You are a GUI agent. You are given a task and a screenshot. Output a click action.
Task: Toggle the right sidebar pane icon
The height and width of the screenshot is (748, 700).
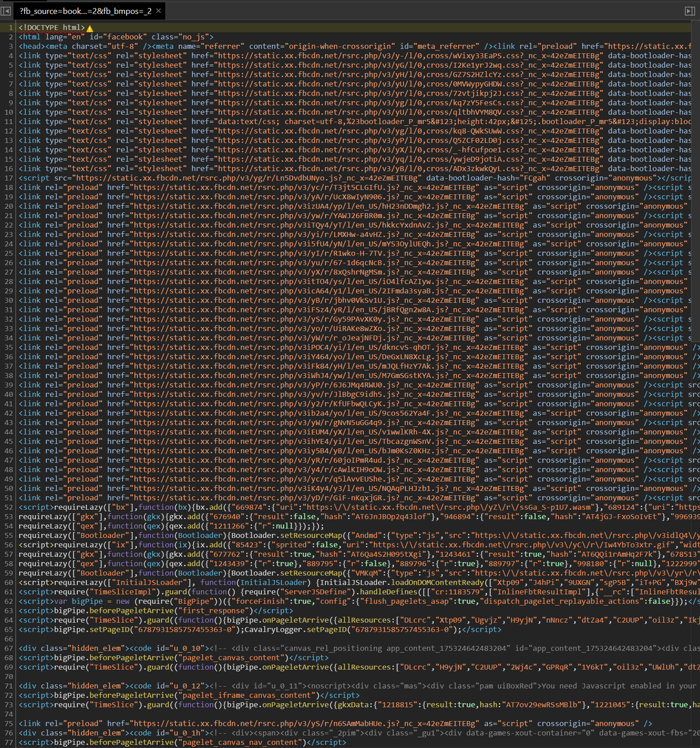(x=689, y=11)
